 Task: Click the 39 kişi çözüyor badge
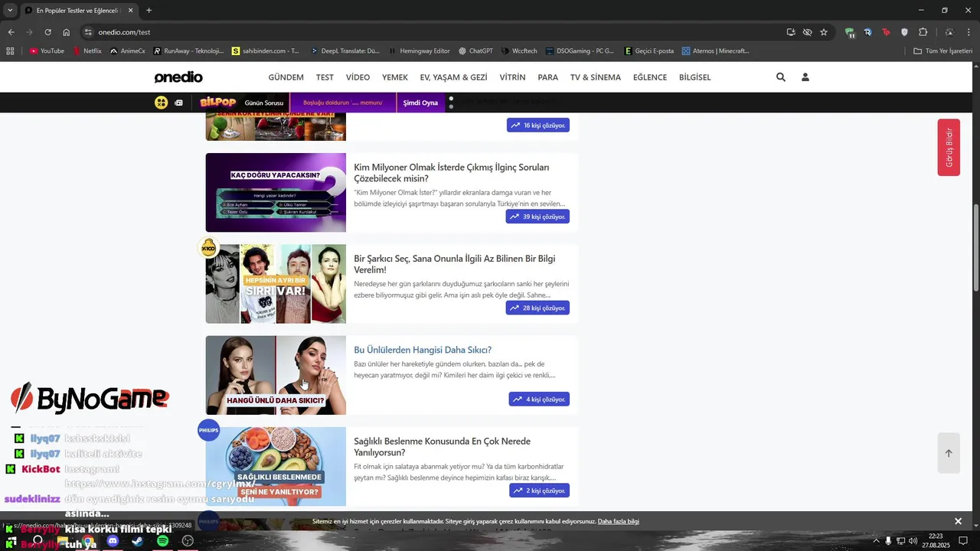pos(537,217)
